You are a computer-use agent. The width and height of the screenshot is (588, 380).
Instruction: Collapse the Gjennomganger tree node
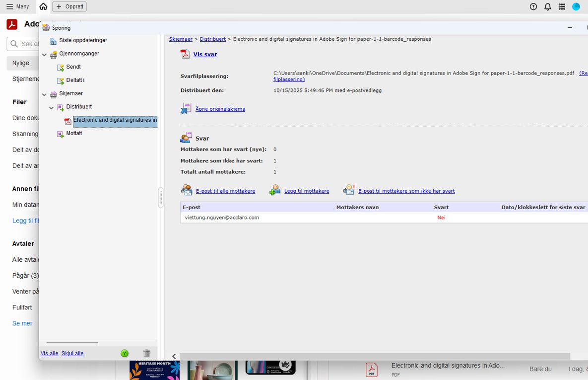(44, 55)
